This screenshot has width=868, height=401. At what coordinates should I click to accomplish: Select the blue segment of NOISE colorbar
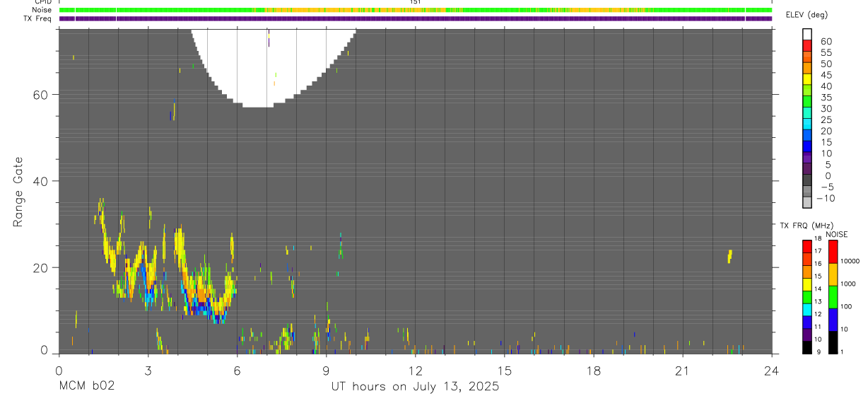tap(833, 320)
